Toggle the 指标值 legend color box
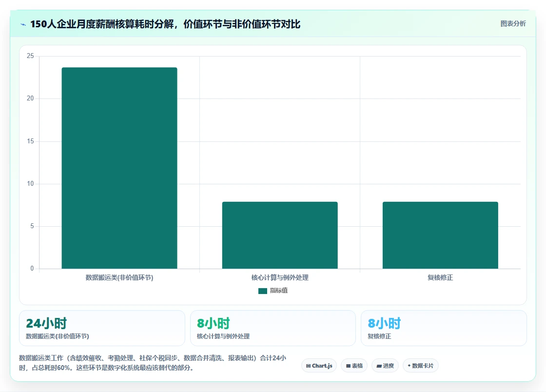The image size is (546, 392). [263, 291]
